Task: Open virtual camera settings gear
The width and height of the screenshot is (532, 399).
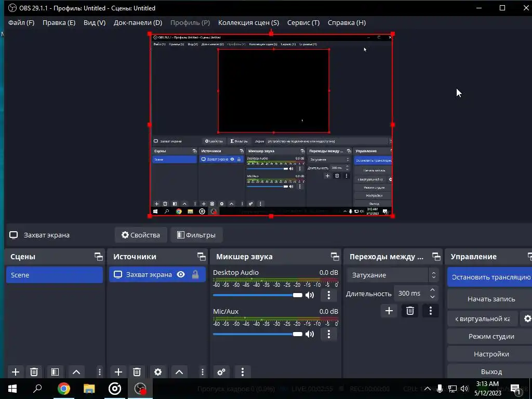Action: (527, 318)
